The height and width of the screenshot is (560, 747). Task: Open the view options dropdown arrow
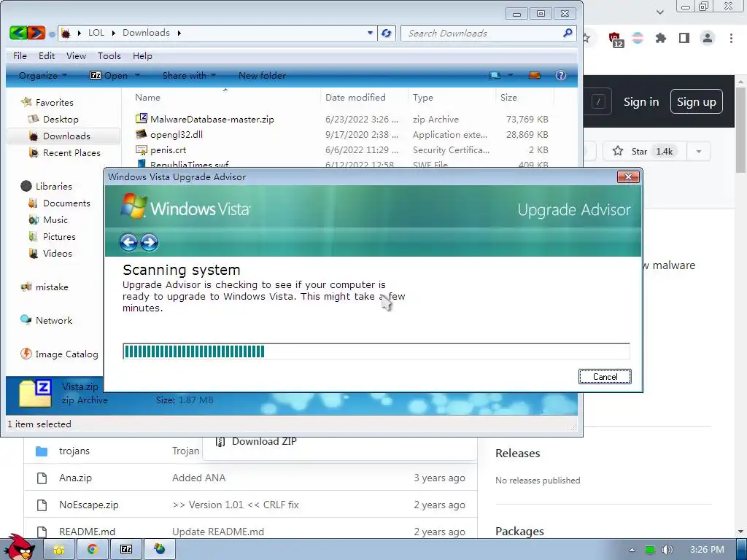coord(510,75)
